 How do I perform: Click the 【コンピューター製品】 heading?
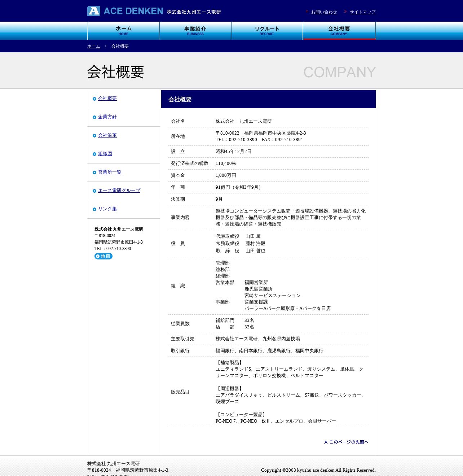(241, 415)
